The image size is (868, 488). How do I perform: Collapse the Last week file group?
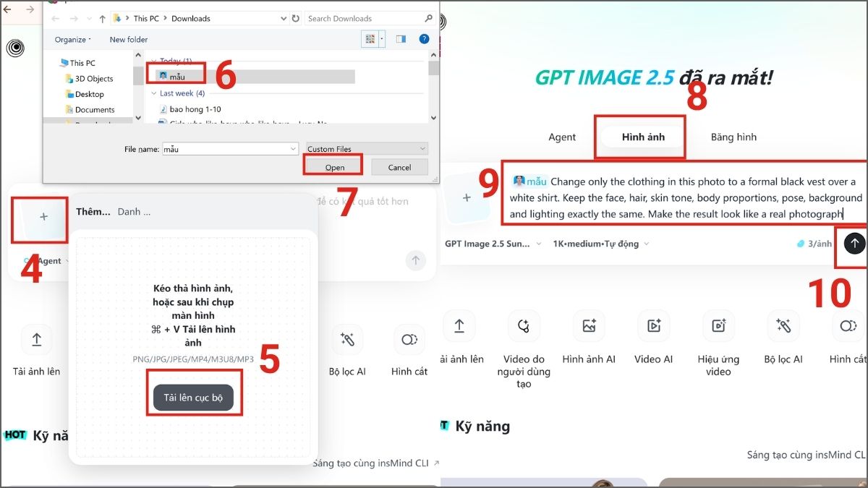pos(154,93)
